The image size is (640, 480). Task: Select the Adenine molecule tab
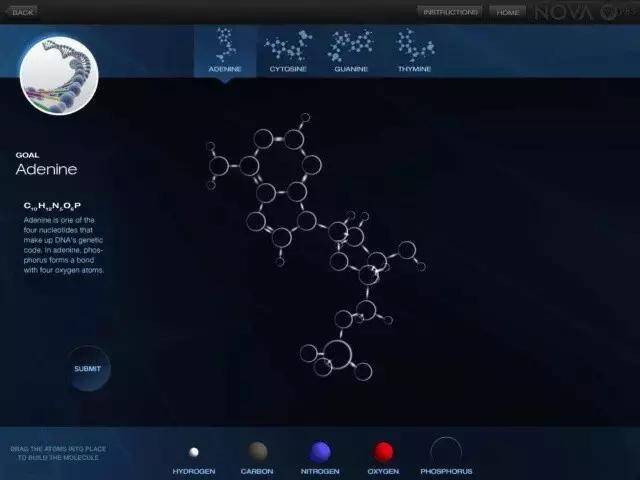[225, 51]
